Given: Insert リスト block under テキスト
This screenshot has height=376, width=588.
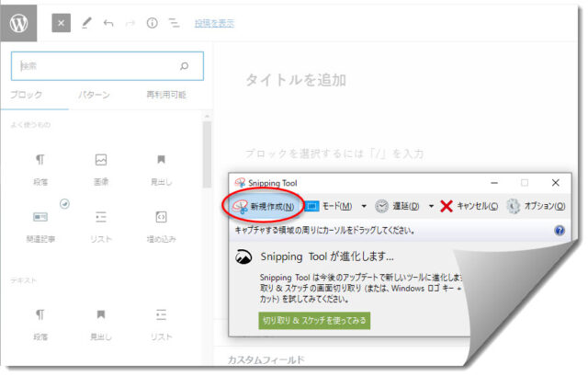Looking at the screenshot, I should point(162,325).
